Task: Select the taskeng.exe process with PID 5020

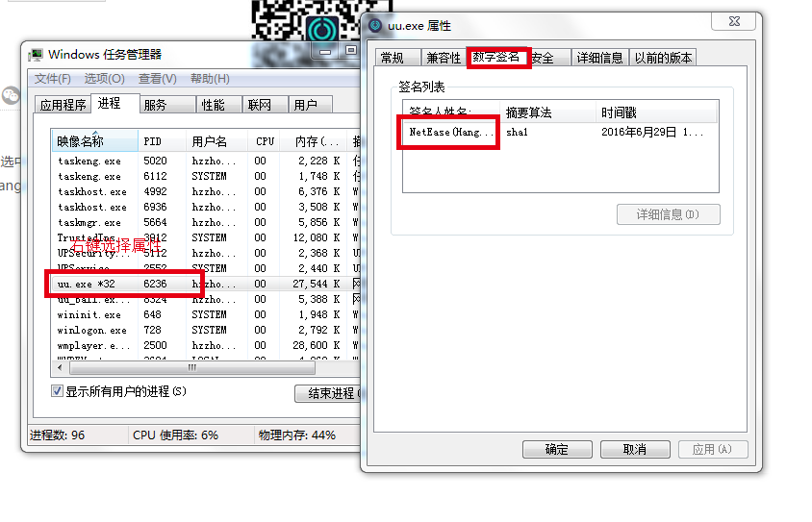Action: (206, 161)
